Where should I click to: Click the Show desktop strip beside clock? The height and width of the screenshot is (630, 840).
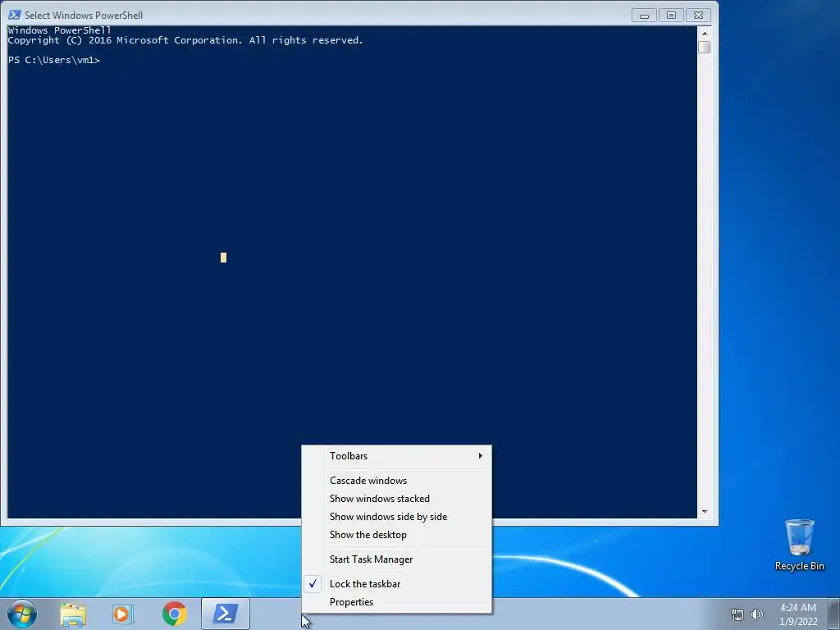click(834, 614)
